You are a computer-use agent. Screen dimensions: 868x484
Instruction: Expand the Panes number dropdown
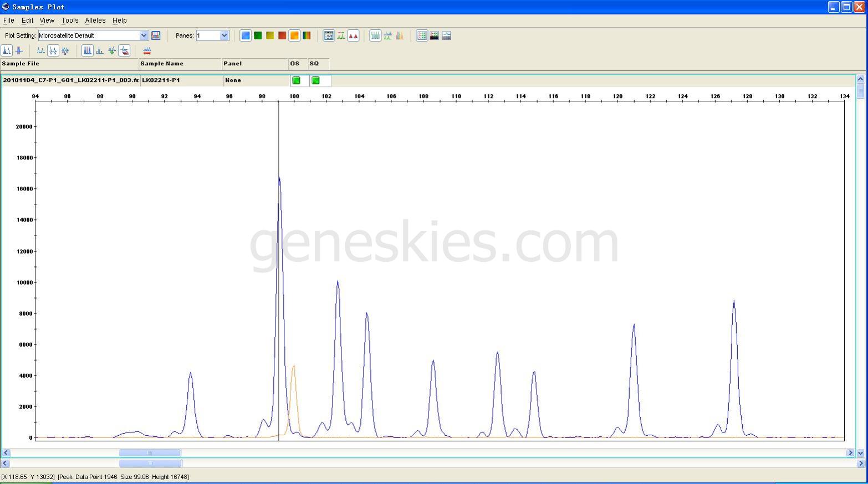pos(224,35)
